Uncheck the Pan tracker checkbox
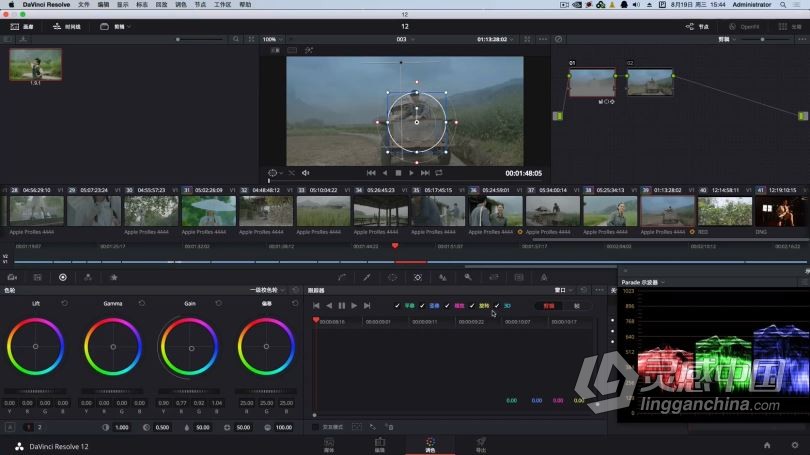Image resolution: width=810 pixels, height=455 pixels. (x=397, y=306)
